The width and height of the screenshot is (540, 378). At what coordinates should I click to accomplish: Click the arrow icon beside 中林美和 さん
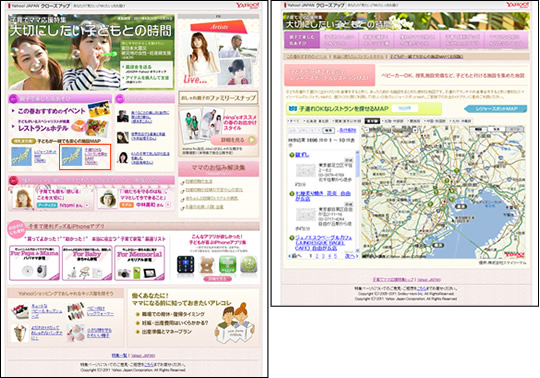pyautogui.click(x=168, y=205)
